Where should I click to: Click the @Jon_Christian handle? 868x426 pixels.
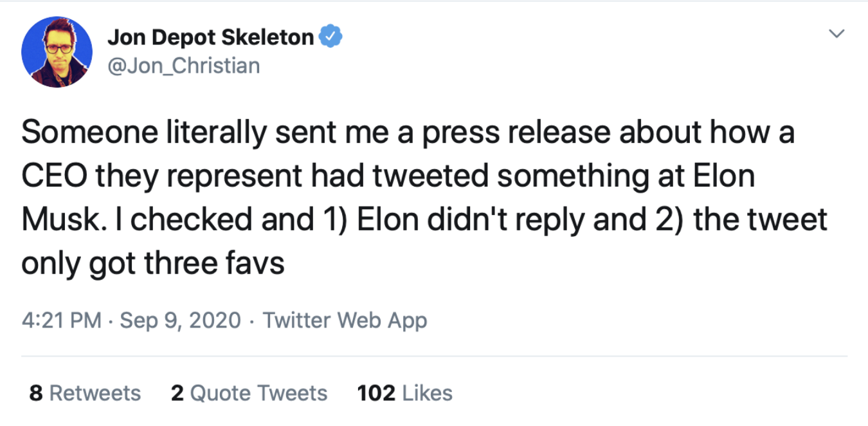(183, 66)
